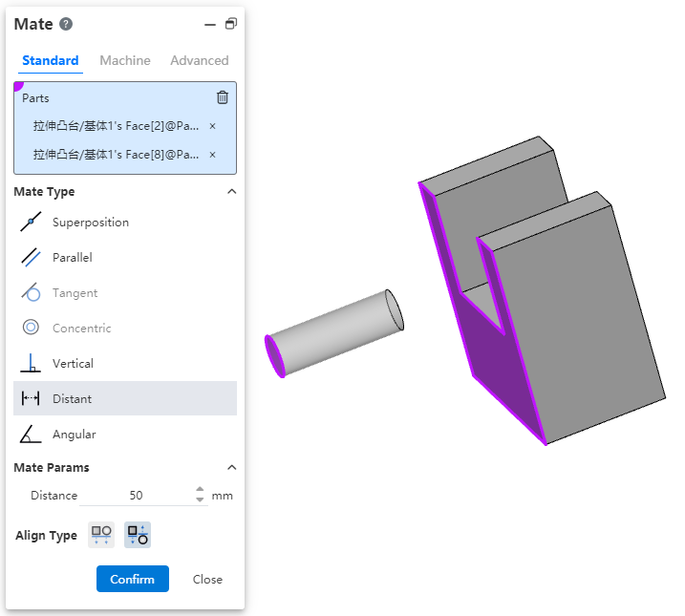
Task: Open the Mate help question-mark icon
Action: (66, 24)
